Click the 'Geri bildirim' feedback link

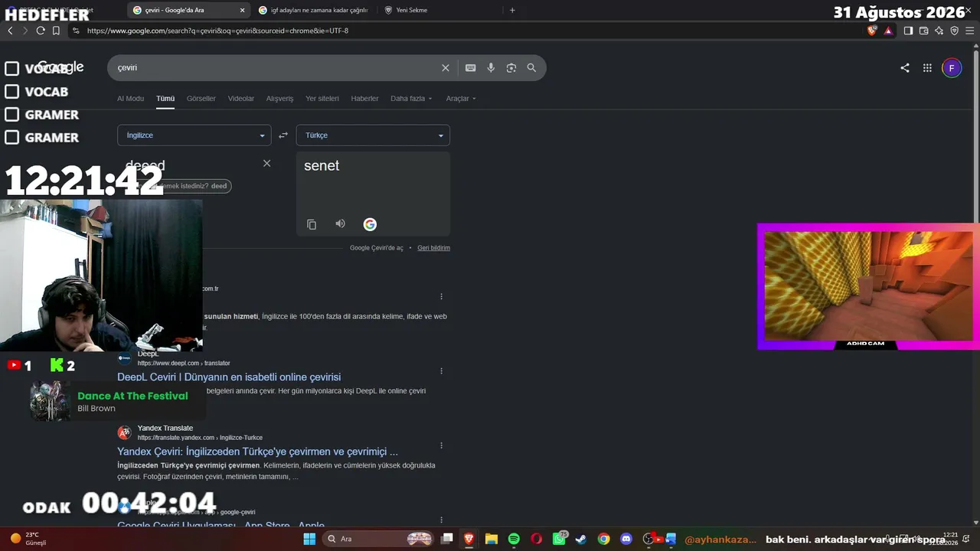tap(434, 248)
